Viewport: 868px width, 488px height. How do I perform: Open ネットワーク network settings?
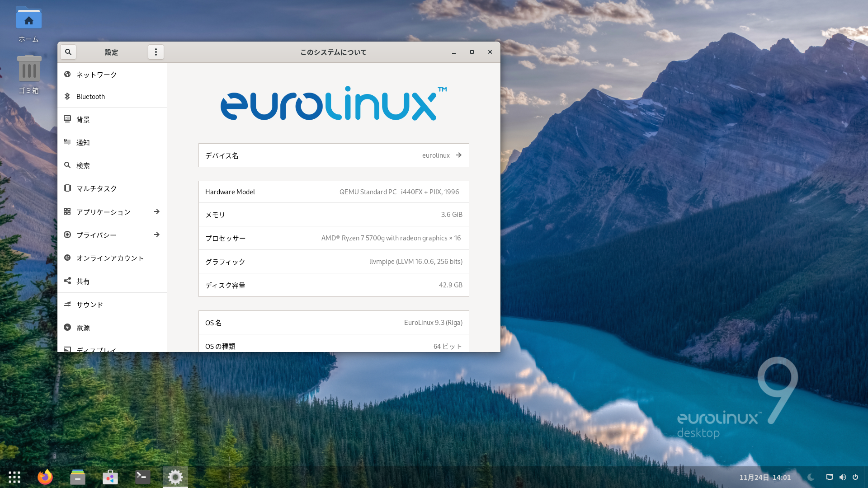pos(96,75)
